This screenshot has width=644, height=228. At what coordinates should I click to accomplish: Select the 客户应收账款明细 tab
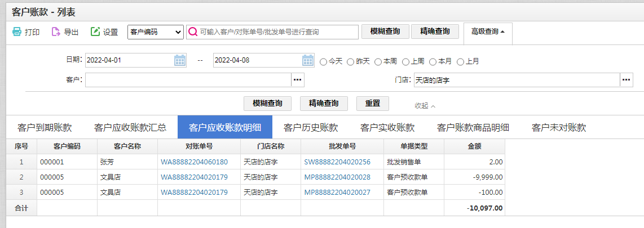tap(224, 127)
